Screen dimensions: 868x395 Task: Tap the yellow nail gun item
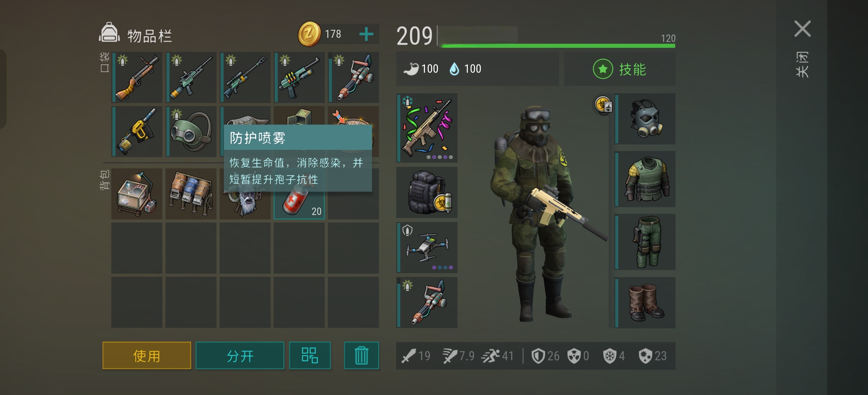coord(137,132)
